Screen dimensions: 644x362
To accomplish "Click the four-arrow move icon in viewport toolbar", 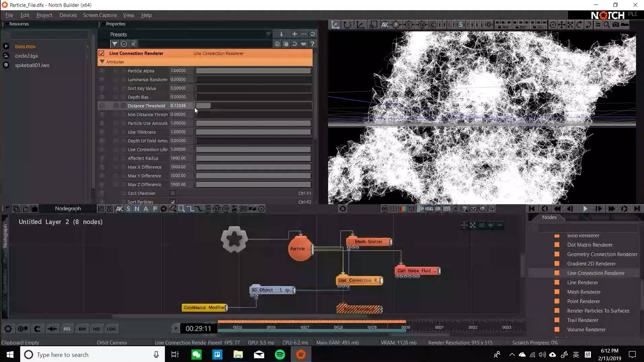I will [x=561, y=25].
